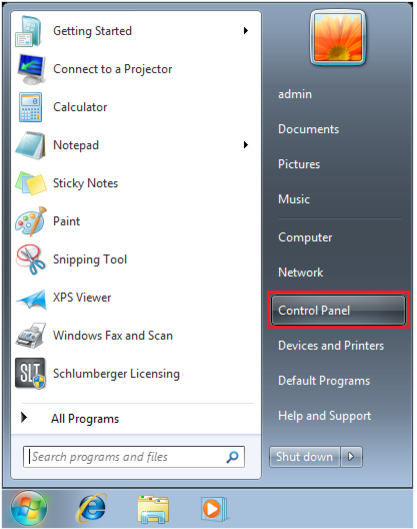417x529 pixels.
Task: Click the Connect to a Projector icon
Action: [x=31, y=69]
